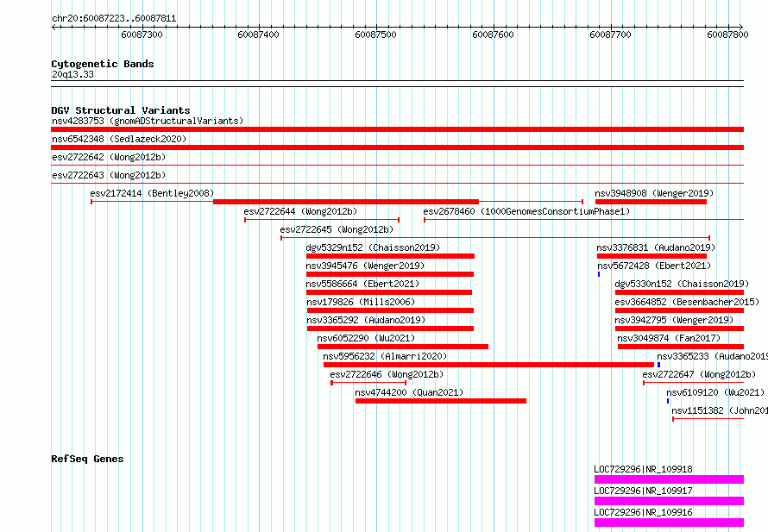Select nsv179826 Mills2006 label
The image size is (768, 532).
tap(361, 302)
